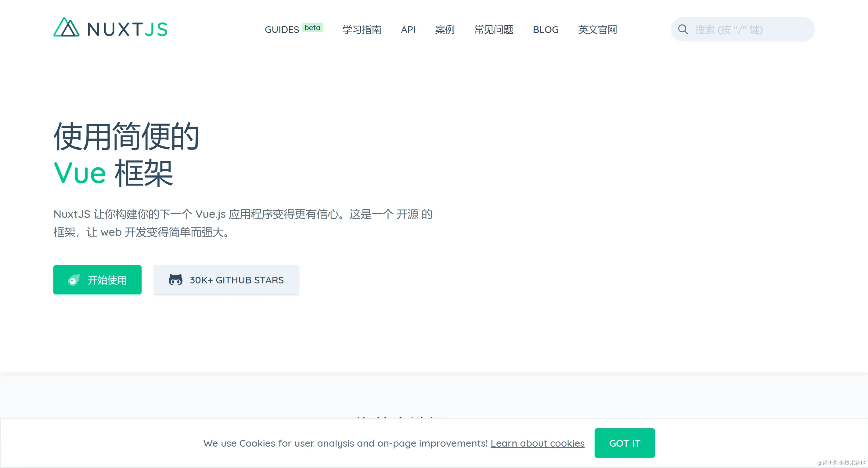Open the 常见问题 FAQ page
The height and width of the screenshot is (468, 868).
click(x=493, y=30)
